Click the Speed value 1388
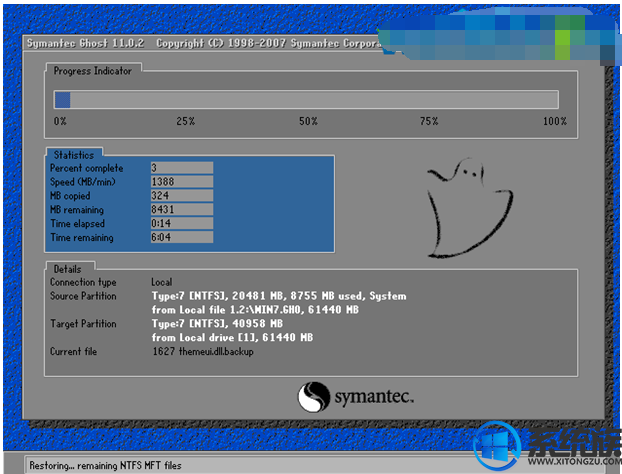The image size is (622, 474). tap(182, 181)
